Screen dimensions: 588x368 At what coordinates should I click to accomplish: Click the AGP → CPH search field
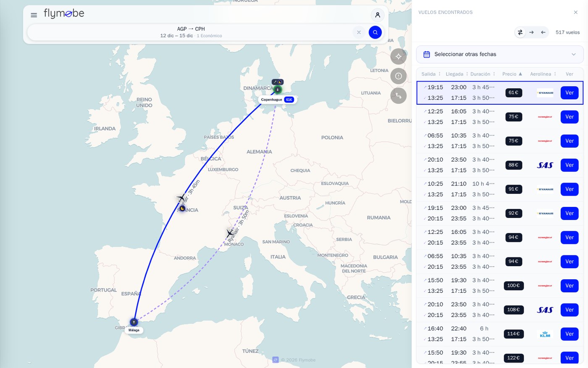(191, 32)
